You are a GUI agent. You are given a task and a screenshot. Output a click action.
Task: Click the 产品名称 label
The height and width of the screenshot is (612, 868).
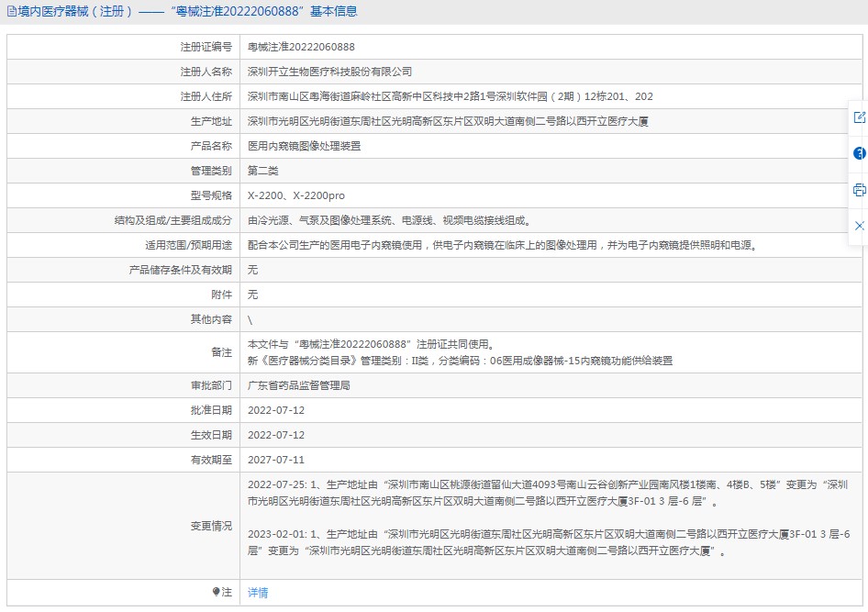(211, 146)
